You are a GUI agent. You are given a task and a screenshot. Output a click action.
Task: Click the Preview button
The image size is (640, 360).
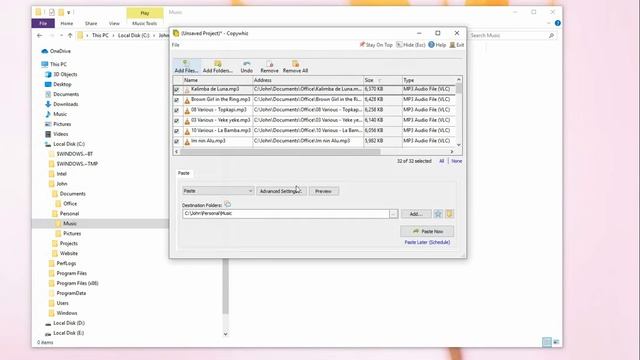[323, 191]
